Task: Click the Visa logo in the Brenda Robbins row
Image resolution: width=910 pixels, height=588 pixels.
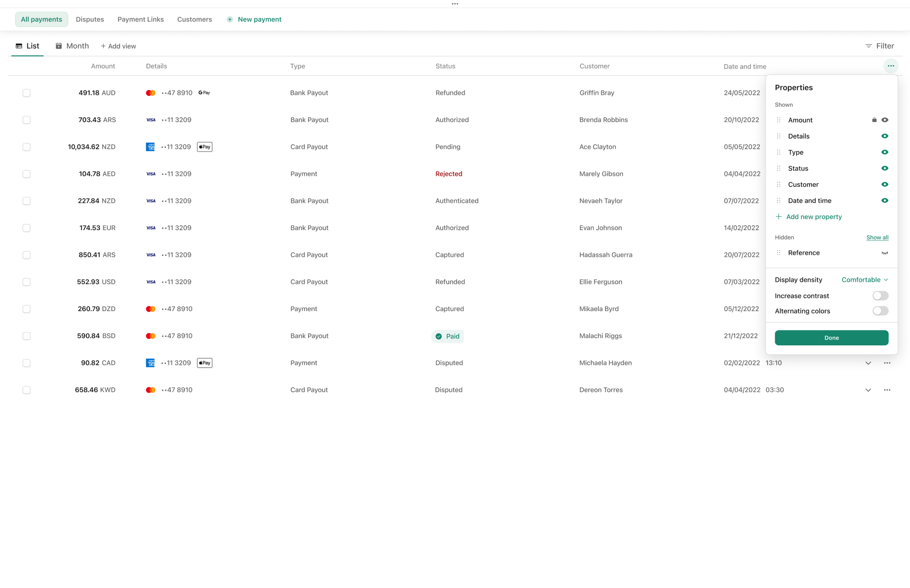Action: pyautogui.click(x=151, y=120)
